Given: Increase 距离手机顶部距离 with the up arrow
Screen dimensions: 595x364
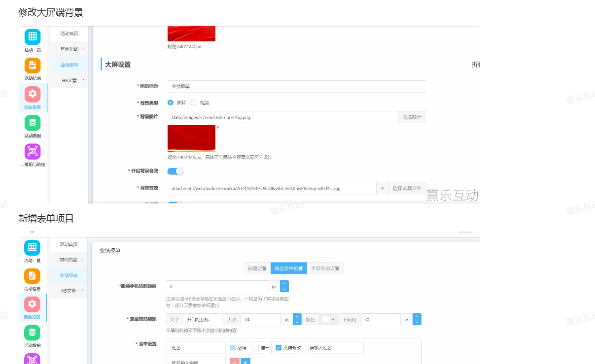Looking at the screenshot, I should pos(284,283).
